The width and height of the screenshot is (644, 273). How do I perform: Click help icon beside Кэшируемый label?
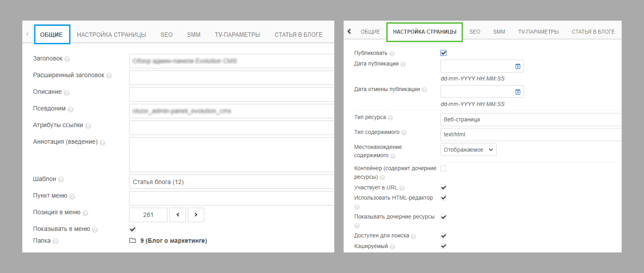[392, 247]
